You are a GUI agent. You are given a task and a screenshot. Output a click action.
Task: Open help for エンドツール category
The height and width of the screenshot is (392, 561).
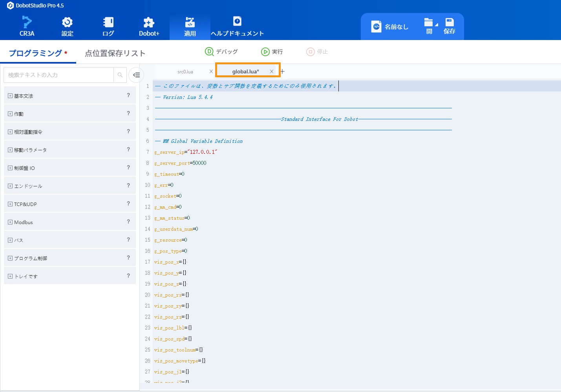(x=128, y=186)
